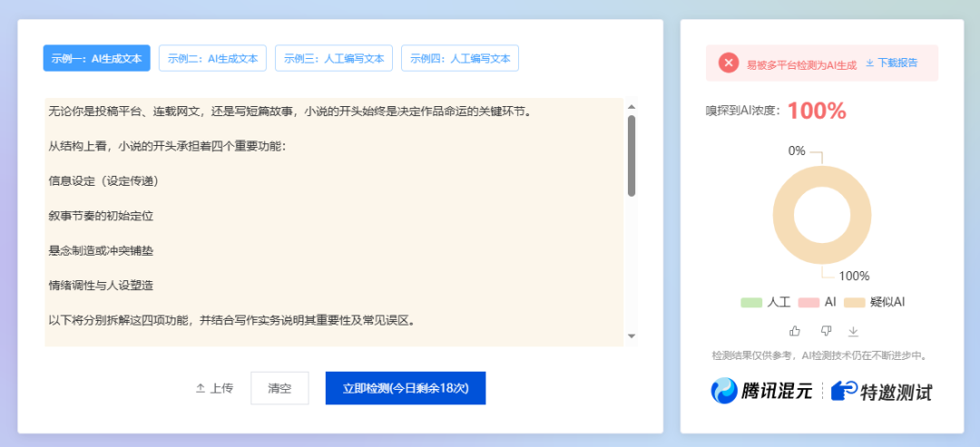Click the line 情绪调性与人设塑造

coord(101,286)
